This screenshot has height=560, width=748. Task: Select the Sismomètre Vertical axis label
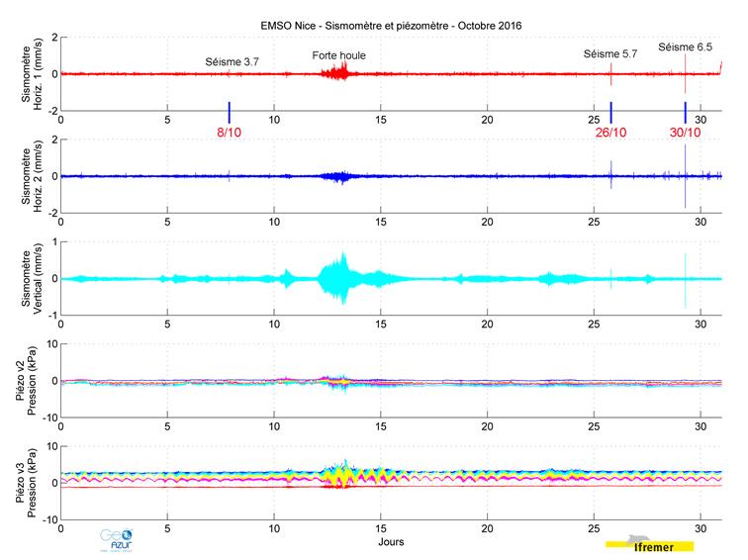coord(29,278)
